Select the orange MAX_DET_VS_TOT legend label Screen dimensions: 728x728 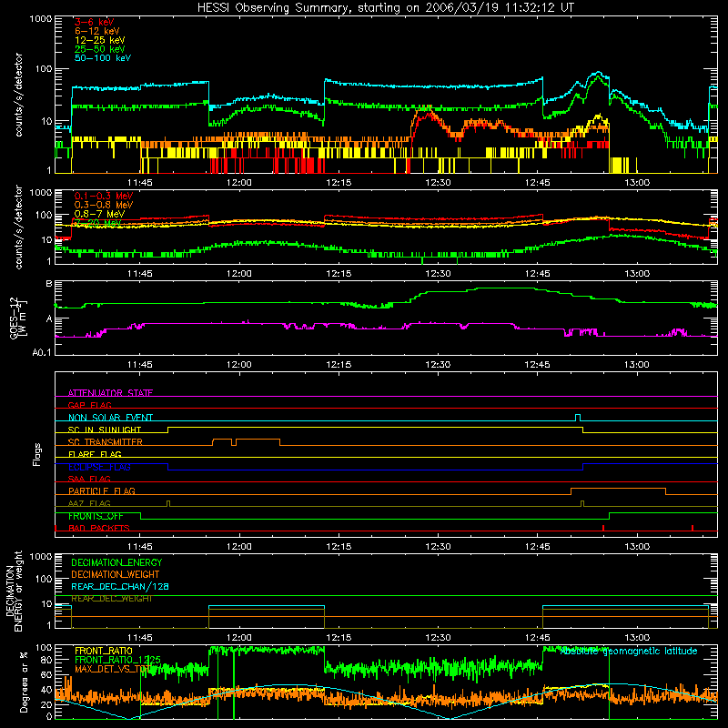coord(112,669)
